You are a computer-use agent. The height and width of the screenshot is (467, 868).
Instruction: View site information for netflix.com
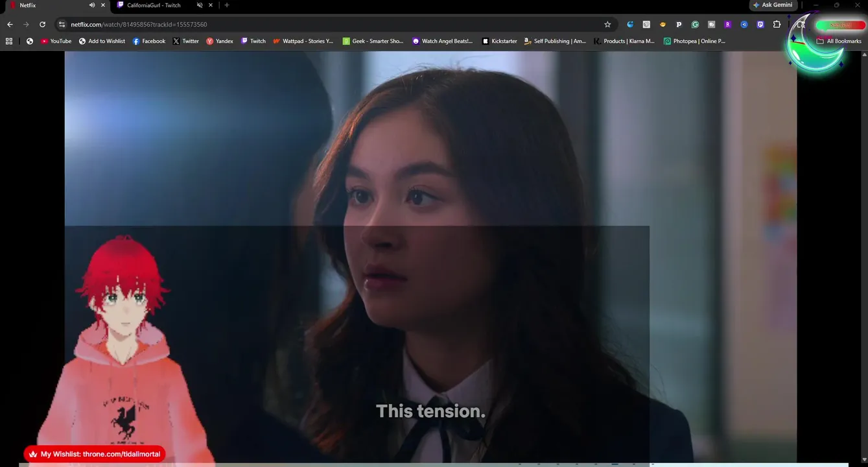[x=62, y=25]
